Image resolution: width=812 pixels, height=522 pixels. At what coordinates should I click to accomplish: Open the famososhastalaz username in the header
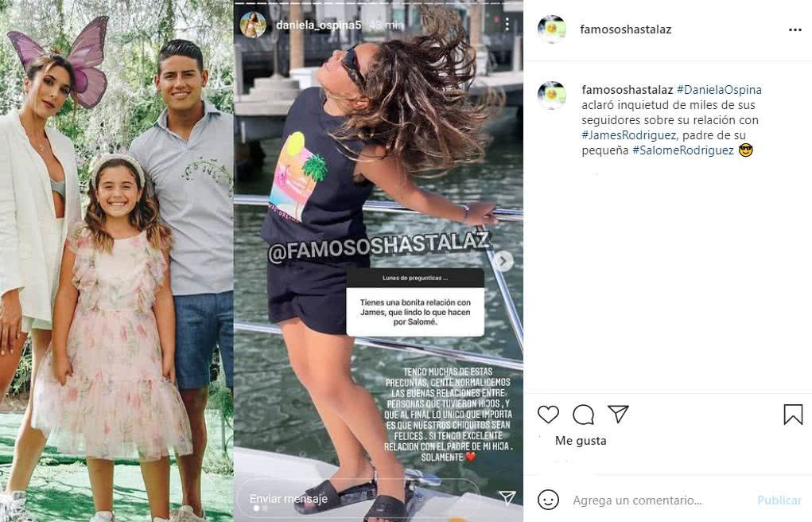626,29
